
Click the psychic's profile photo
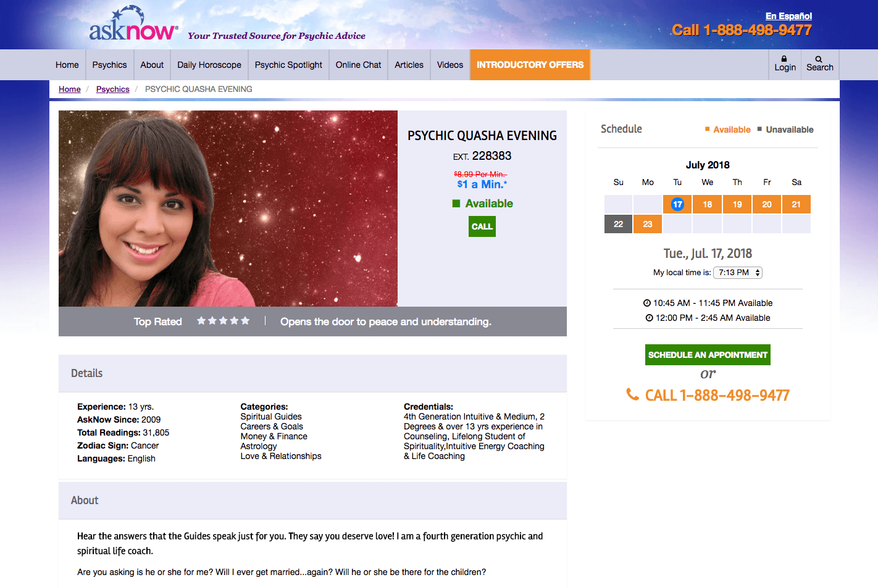[x=228, y=209]
